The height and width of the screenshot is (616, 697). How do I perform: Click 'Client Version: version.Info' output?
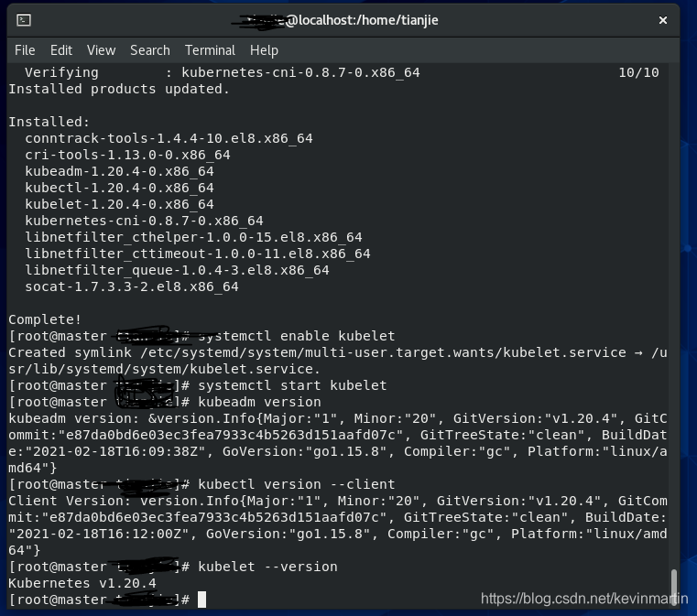point(338,525)
